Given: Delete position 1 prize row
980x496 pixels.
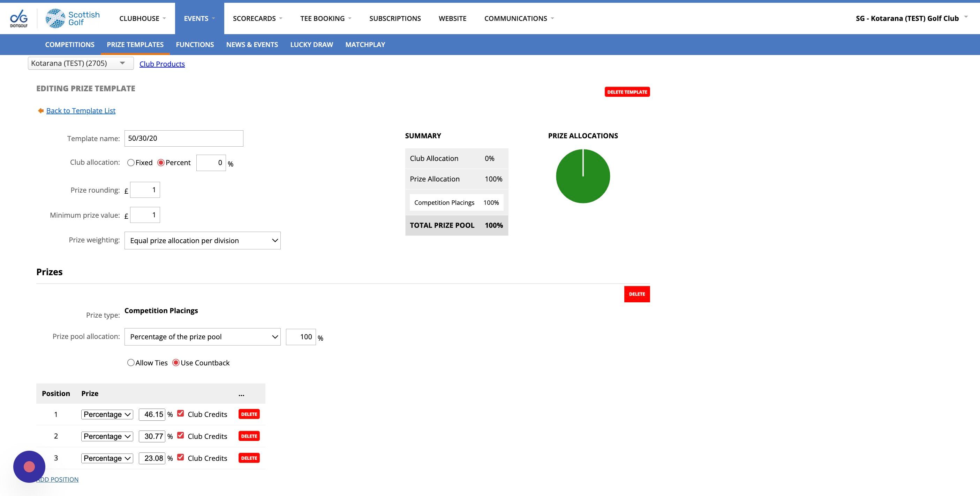Looking at the screenshot, I should (249, 414).
